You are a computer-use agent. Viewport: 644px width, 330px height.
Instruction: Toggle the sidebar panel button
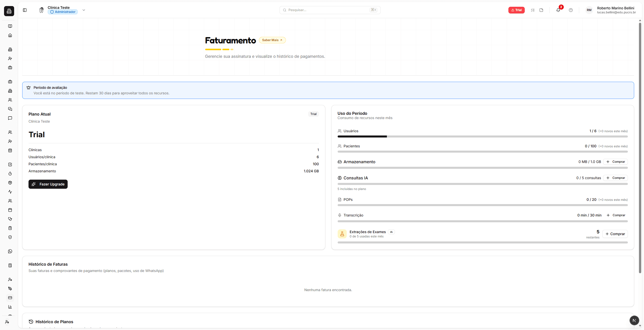click(x=25, y=10)
